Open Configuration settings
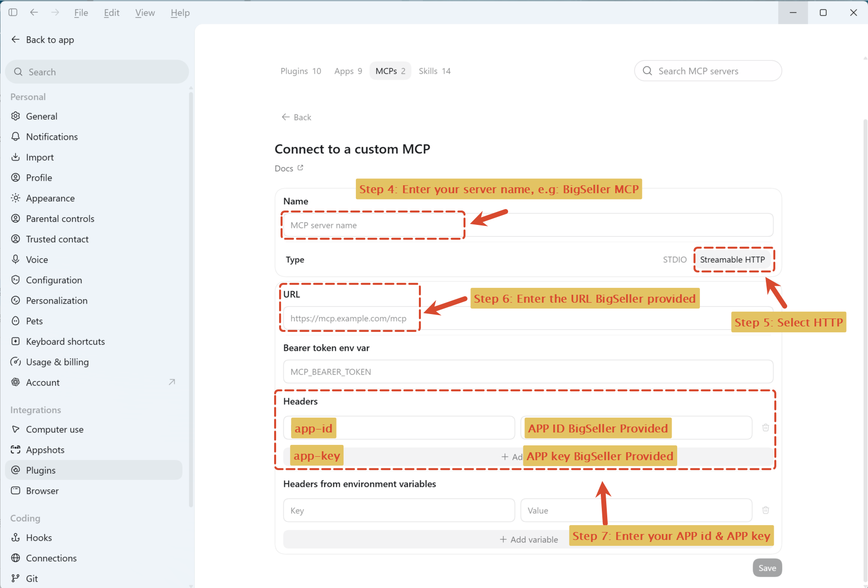This screenshot has height=588, width=868. tap(94, 280)
